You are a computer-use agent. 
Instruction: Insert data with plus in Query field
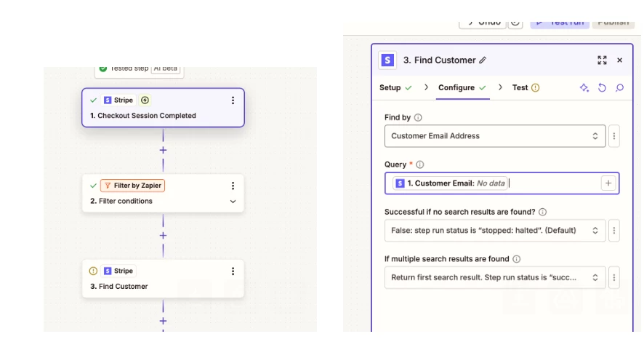click(608, 183)
